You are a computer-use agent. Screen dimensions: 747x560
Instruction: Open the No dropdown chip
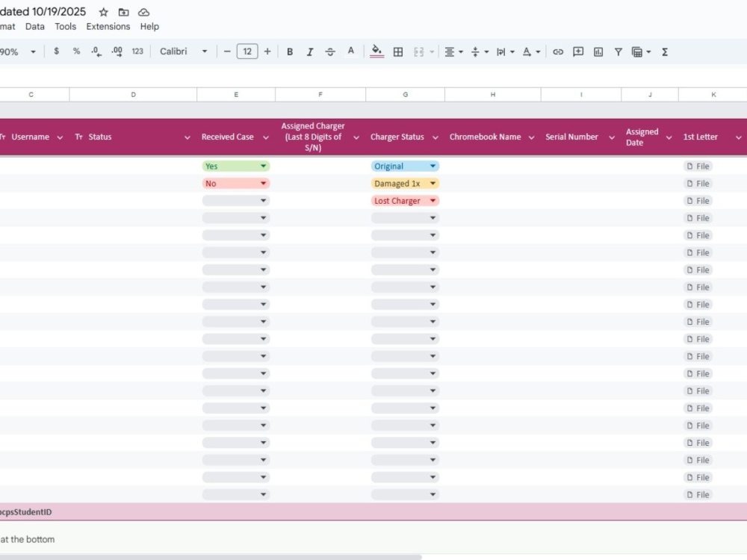236,184
